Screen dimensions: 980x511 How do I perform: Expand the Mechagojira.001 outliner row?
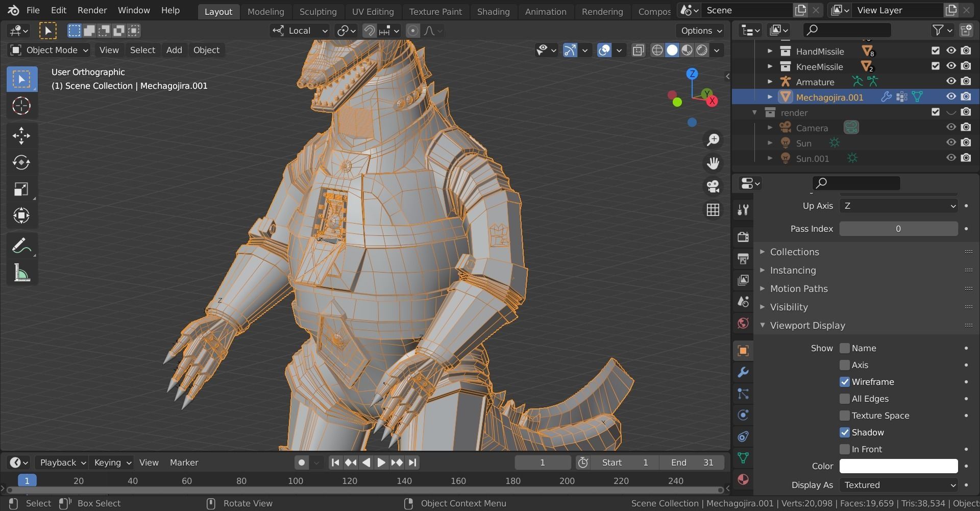pyautogui.click(x=770, y=97)
